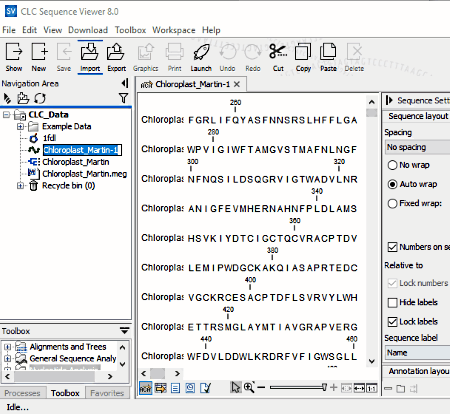The width and height of the screenshot is (450, 414).
Task: Open the File menu
Action: pyautogui.click(x=9, y=30)
